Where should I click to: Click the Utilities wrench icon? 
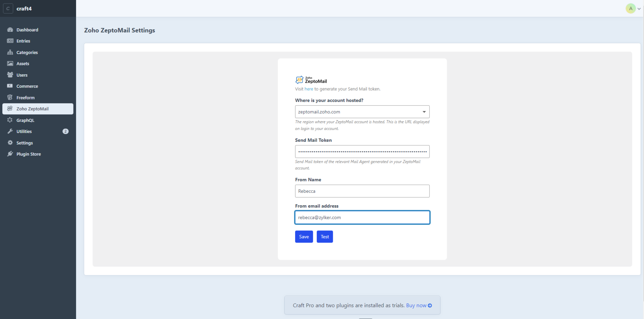coord(10,131)
